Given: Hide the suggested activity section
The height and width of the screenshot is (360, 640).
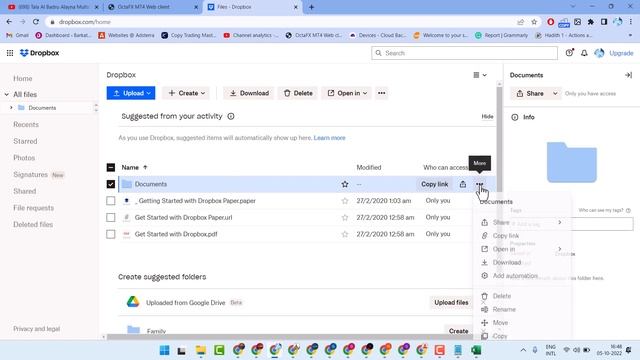Looking at the screenshot, I should (x=487, y=116).
